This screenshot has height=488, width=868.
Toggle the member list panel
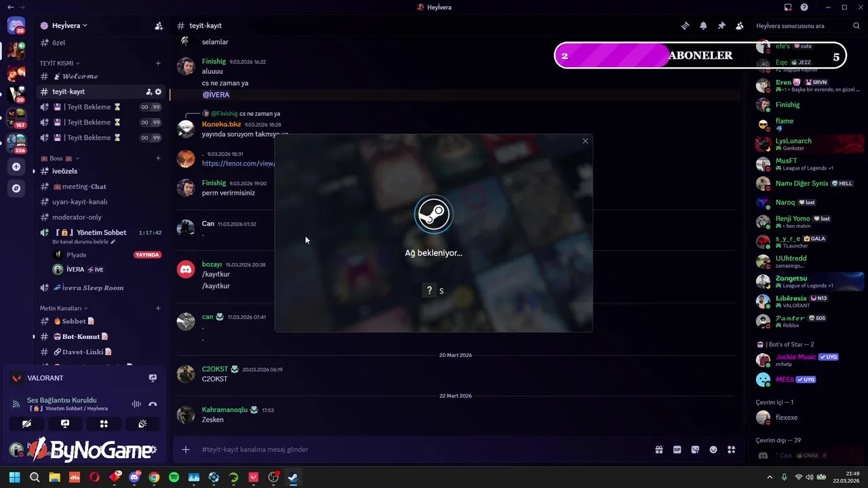pos(740,26)
